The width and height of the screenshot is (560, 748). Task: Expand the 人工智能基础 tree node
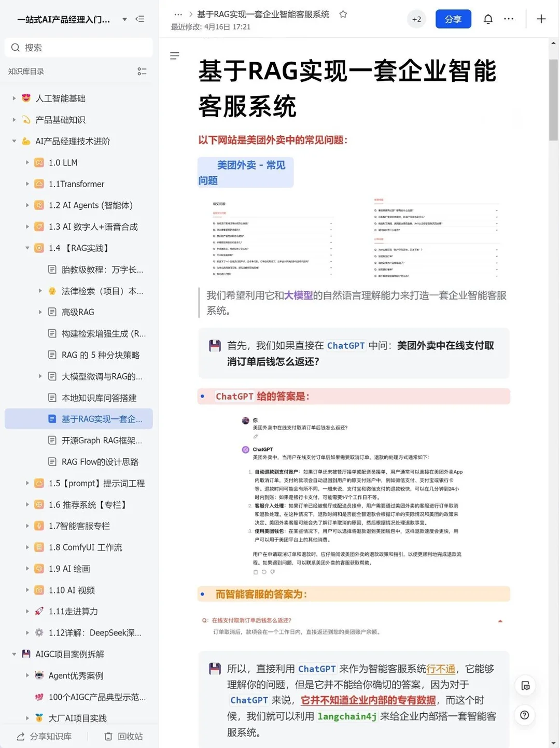pyautogui.click(x=14, y=98)
